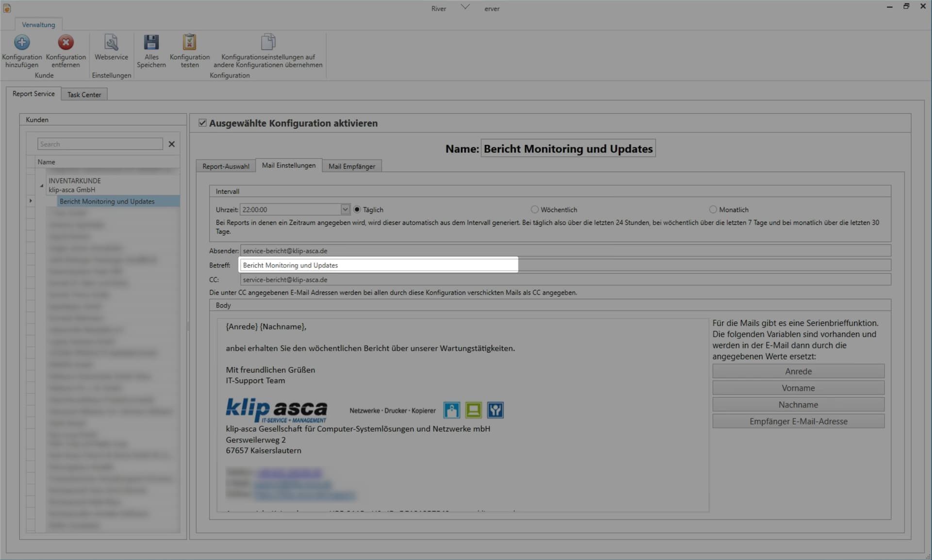This screenshot has width=932, height=560.
Task: Insert the Anrede variable button
Action: pos(798,371)
